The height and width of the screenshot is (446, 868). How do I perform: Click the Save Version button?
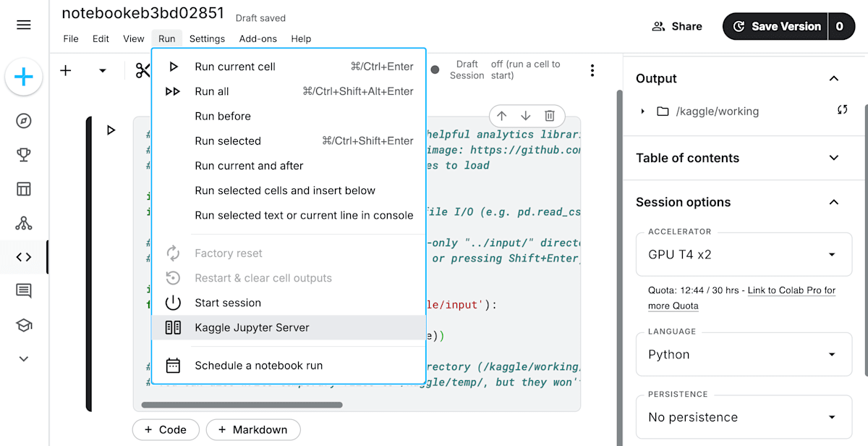click(775, 26)
